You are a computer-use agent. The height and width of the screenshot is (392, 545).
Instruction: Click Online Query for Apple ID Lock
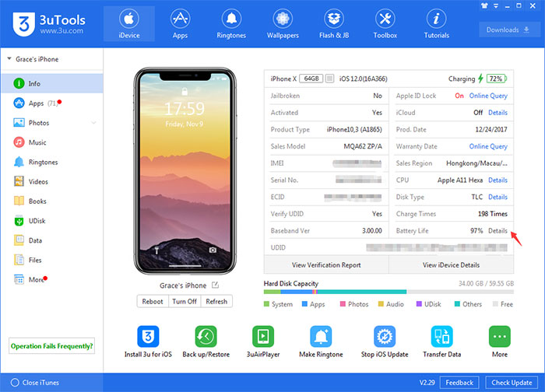pos(488,96)
